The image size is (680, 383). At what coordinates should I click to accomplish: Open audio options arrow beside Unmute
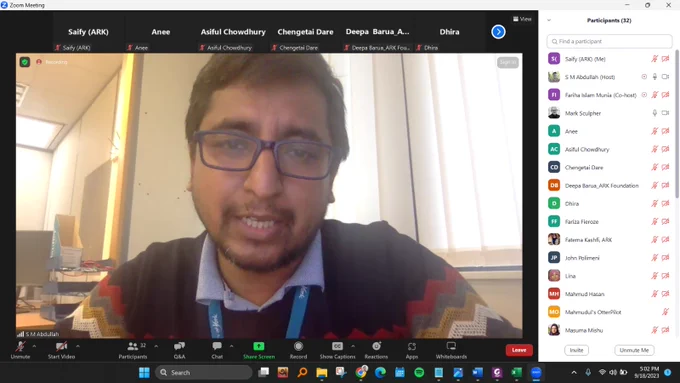point(34,346)
